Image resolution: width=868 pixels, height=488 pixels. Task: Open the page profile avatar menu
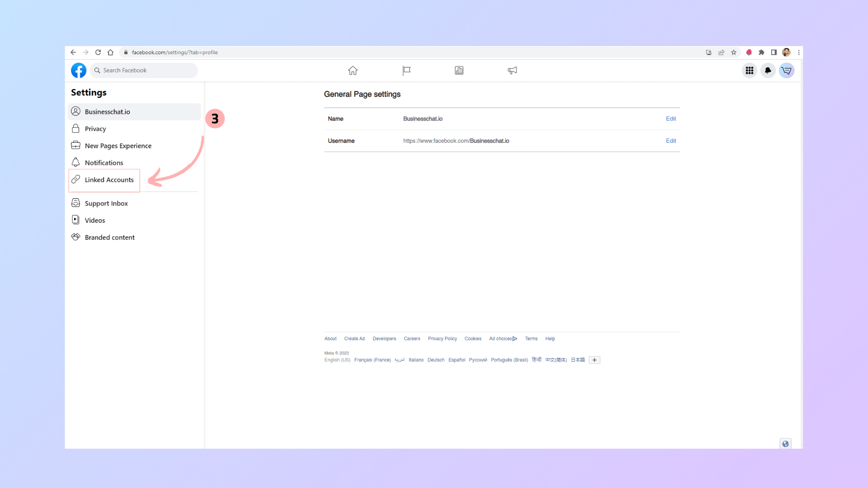[x=787, y=70]
